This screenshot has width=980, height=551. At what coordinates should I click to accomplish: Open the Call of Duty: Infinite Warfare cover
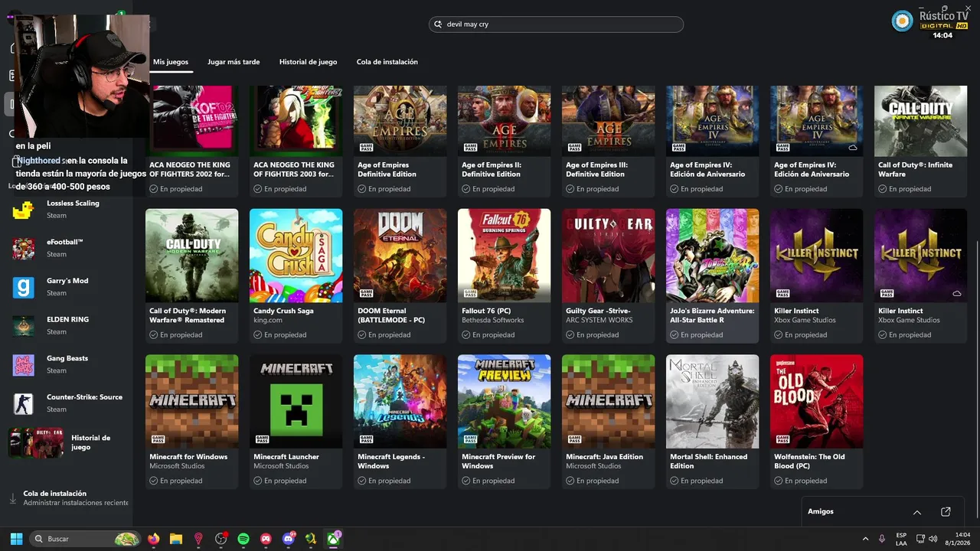coord(920,121)
